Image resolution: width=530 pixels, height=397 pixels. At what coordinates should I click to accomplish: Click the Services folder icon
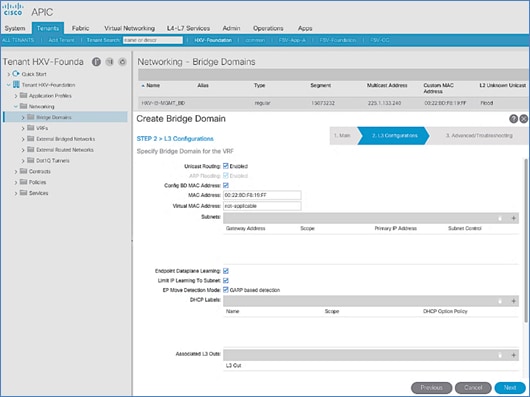pos(23,193)
